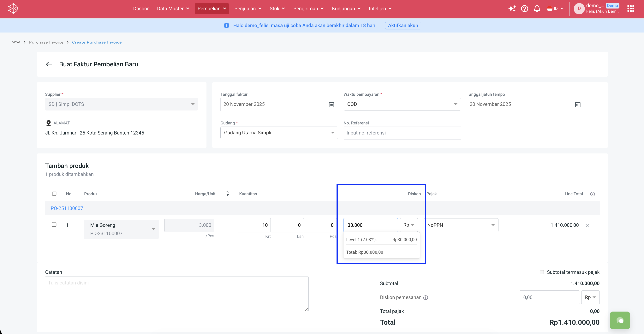
Task: Tick the select-all checkbox in table header
Action: coord(54,194)
